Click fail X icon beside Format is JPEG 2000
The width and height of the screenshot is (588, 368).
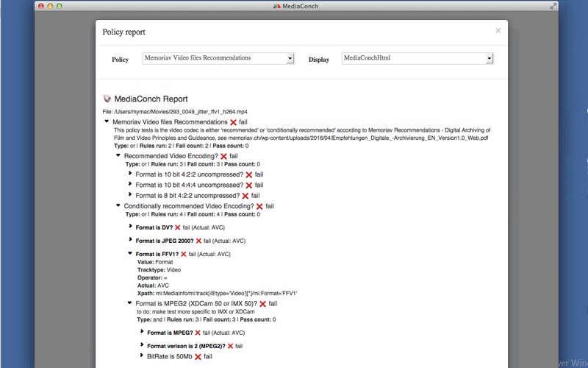pyautogui.click(x=198, y=241)
